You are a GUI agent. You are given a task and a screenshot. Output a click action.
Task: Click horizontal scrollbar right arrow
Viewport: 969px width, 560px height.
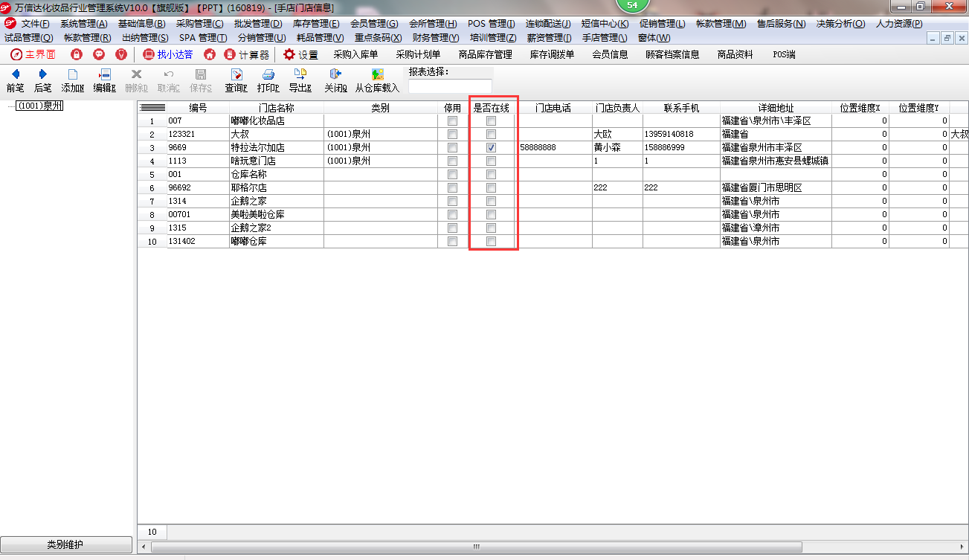(962, 547)
